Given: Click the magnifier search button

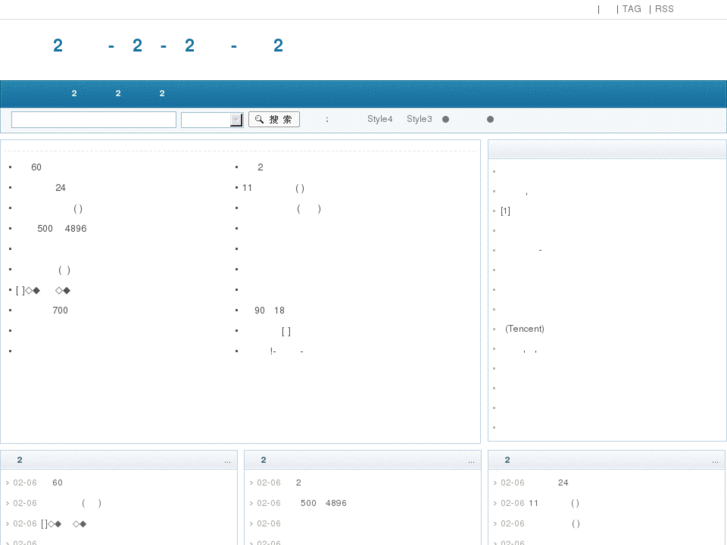Looking at the screenshot, I should (274, 120).
